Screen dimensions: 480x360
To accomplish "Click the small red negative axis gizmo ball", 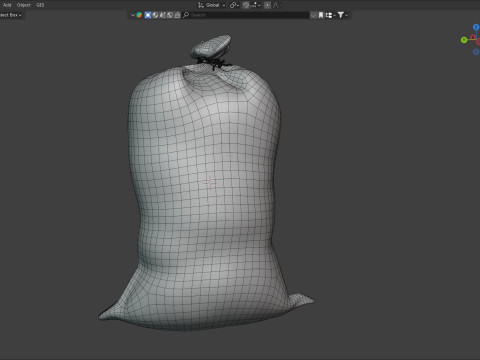I will tap(473, 37).
